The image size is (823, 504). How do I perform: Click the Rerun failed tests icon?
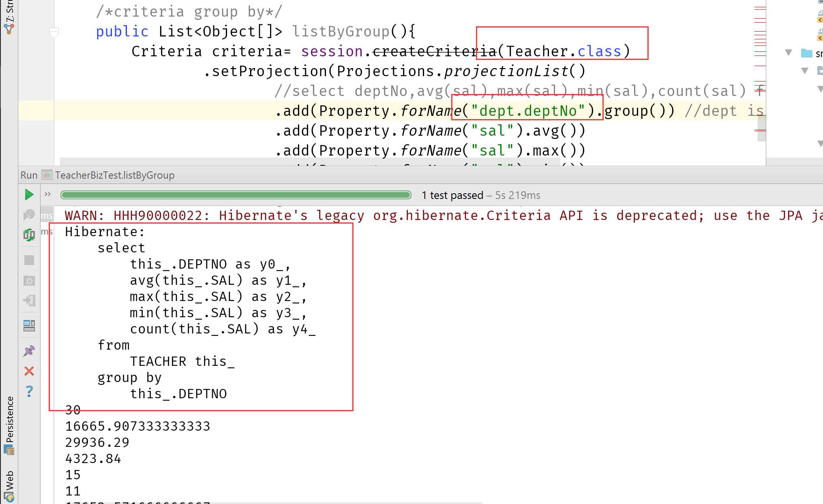pyautogui.click(x=29, y=215)
